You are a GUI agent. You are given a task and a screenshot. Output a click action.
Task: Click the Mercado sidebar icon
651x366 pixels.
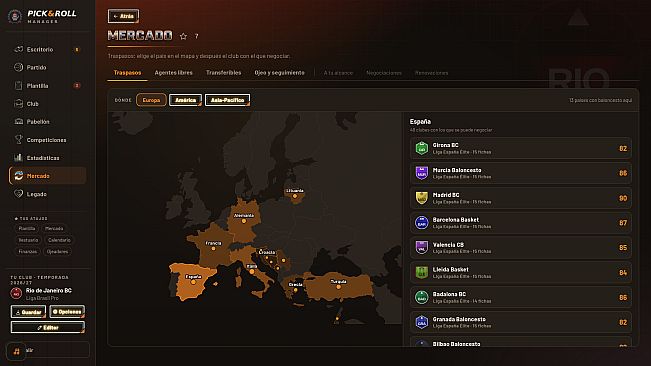tap(18, 176)
